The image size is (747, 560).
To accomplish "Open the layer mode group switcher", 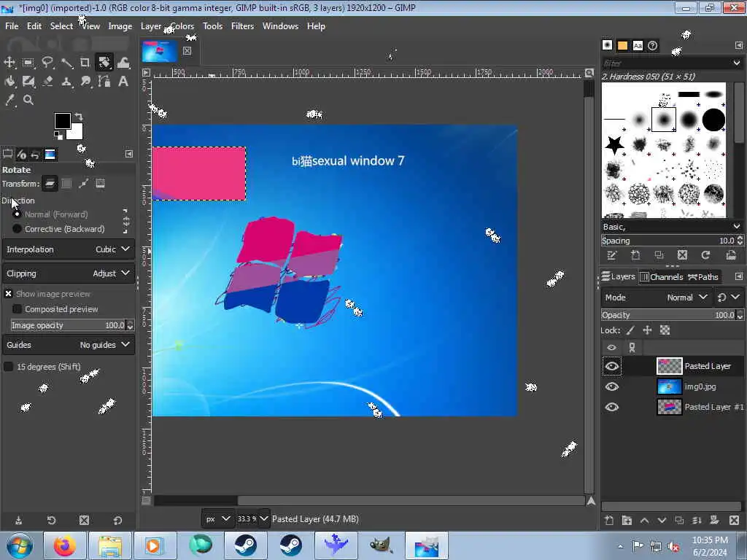I will (729, 297).
